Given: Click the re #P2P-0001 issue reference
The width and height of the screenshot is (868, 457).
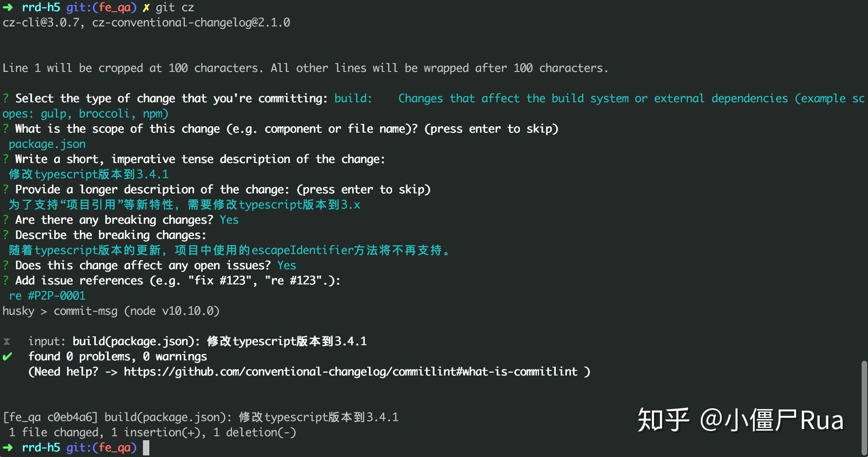Looking at the screenshot, I should pyautogui.click(x=47, y=296).
